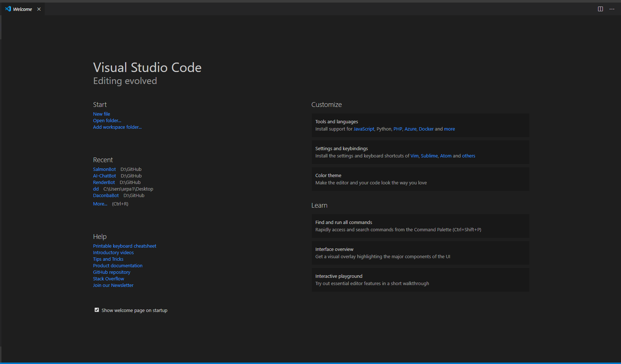The width and height of the screenshot is (621, 364).
Task: Open the recent DaconbaBot project
Action: pos(106,195)
